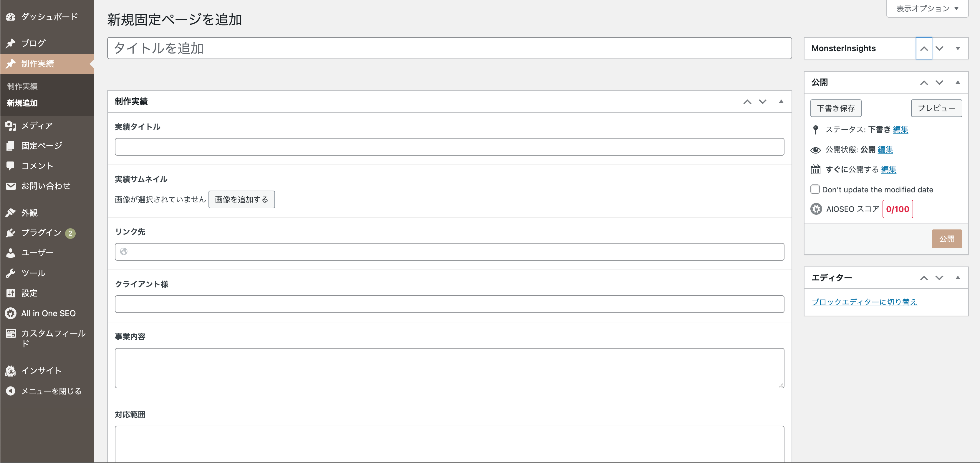980x463 pixels.
Task: Toggle the 制作実績 panel collapse triangle
Action: pyautogui.click(x=781, y=101)
